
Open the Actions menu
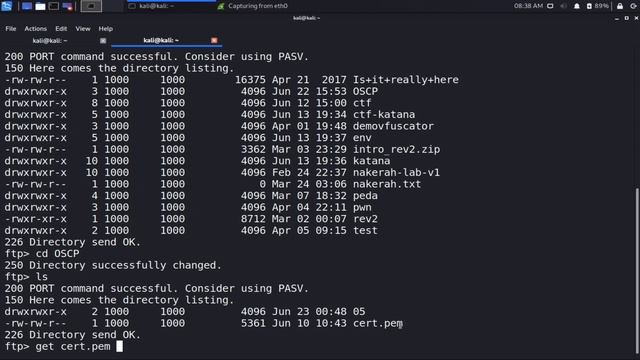pyautogui.click(x=36, y=29)
